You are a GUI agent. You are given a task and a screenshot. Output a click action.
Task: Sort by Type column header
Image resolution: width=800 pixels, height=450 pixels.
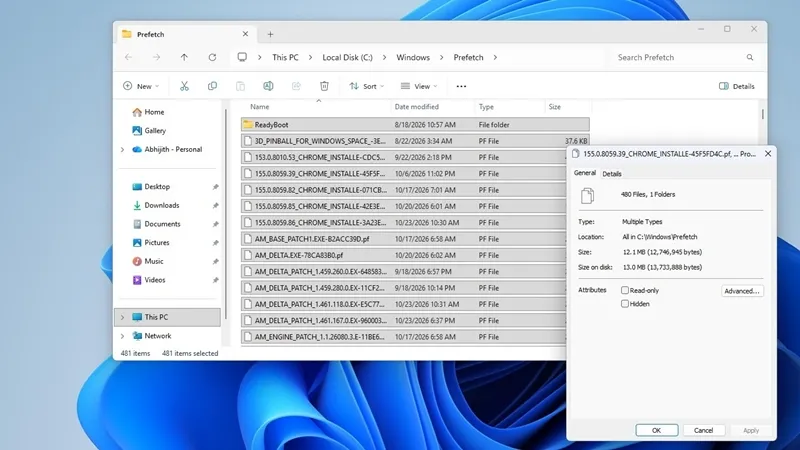click(486, 107)
